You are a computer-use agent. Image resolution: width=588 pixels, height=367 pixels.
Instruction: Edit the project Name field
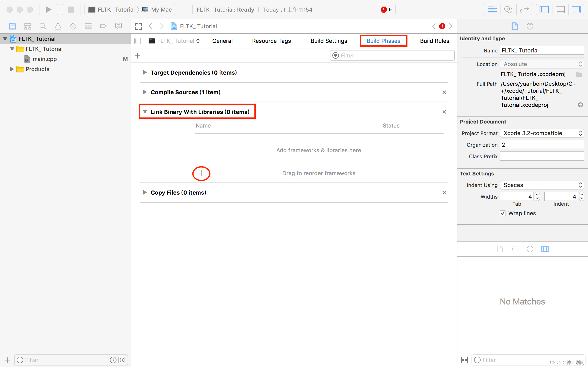[x=542, y=50]
